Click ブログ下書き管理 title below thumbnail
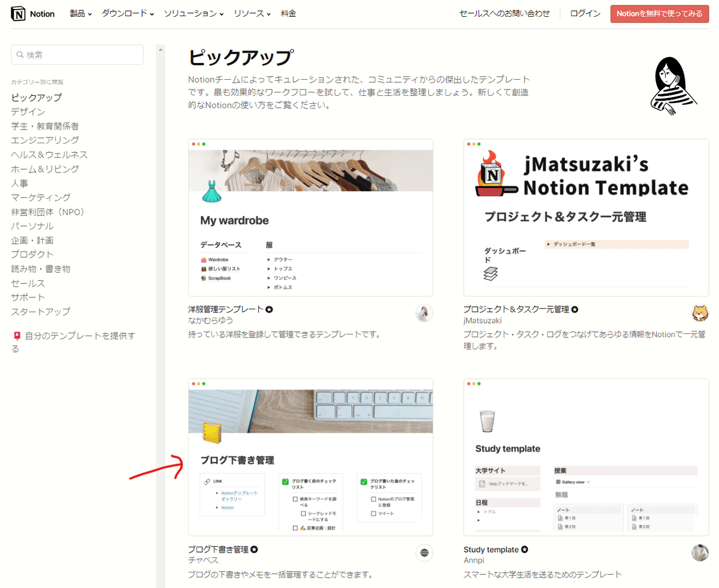Image resolution: width=719 pixels, height=588 pixels. click(x=218, y=549)
